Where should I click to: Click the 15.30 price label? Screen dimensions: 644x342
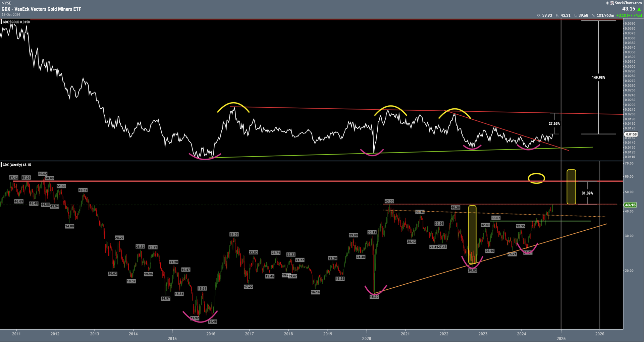374,297
